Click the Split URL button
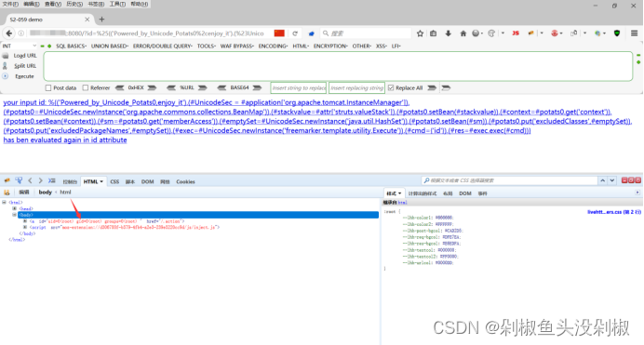644x345 pixels. click(x=25, y=66)
